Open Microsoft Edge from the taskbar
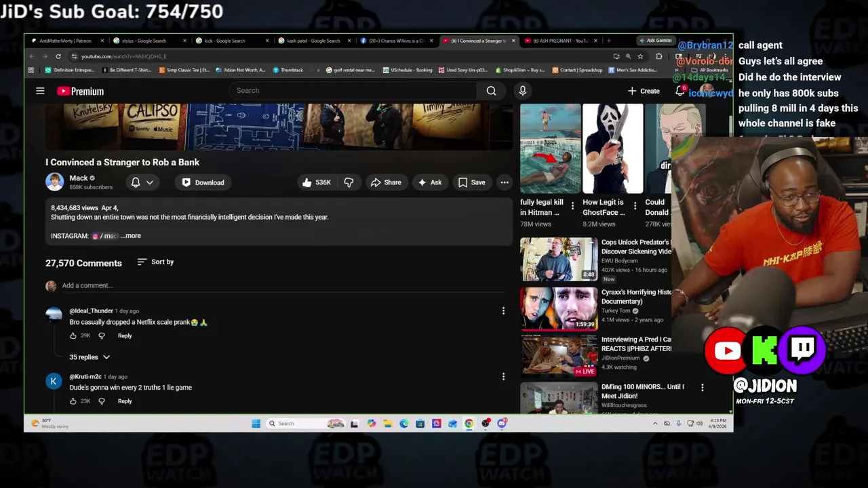The image size is (868, 488). [x=404, y=424]
